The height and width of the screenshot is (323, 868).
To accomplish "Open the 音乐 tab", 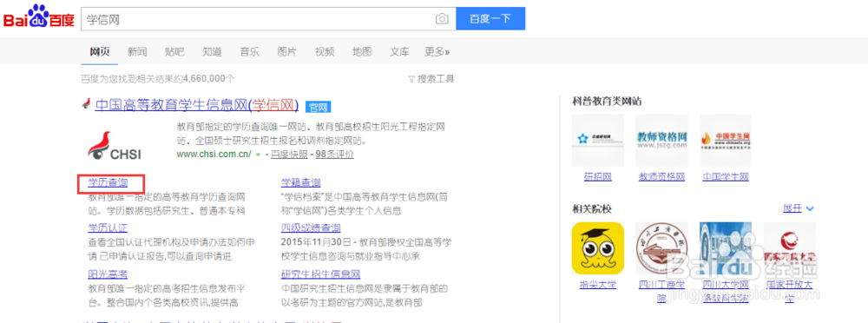I will [x=249, y=52].
